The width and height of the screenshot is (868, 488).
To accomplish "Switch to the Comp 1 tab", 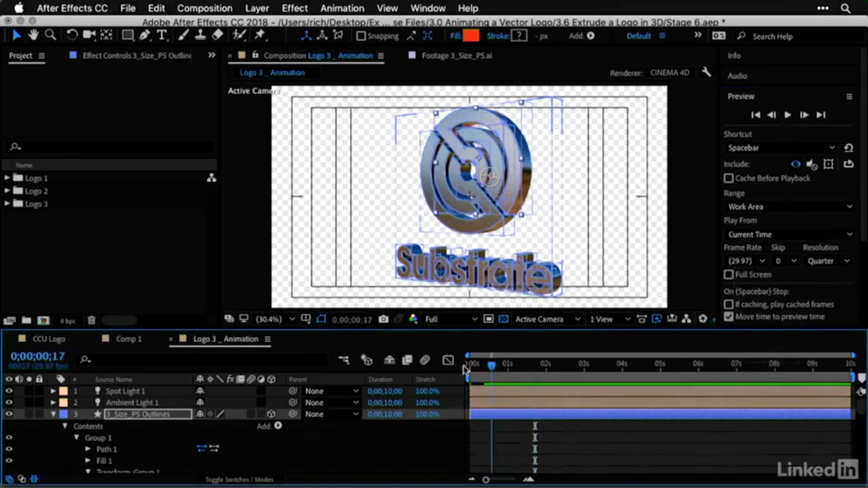I will 129,338.
